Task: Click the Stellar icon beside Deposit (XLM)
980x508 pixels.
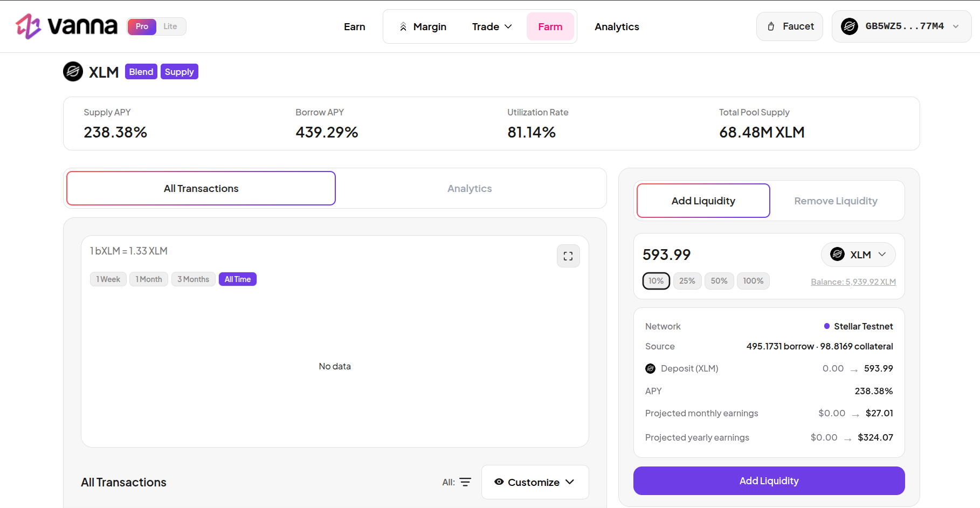Action: [651, 369]
